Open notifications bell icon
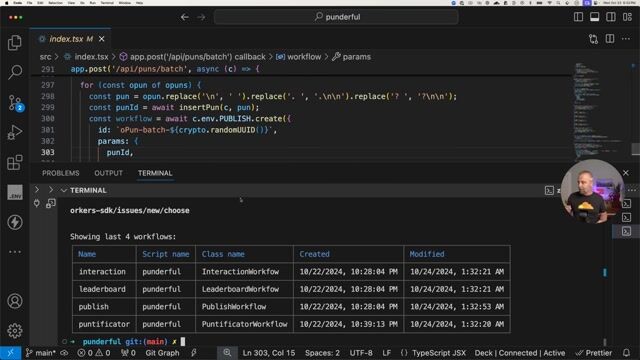Image resolution: width=640 pixels, height=360 pixels. tap(627, 353)
